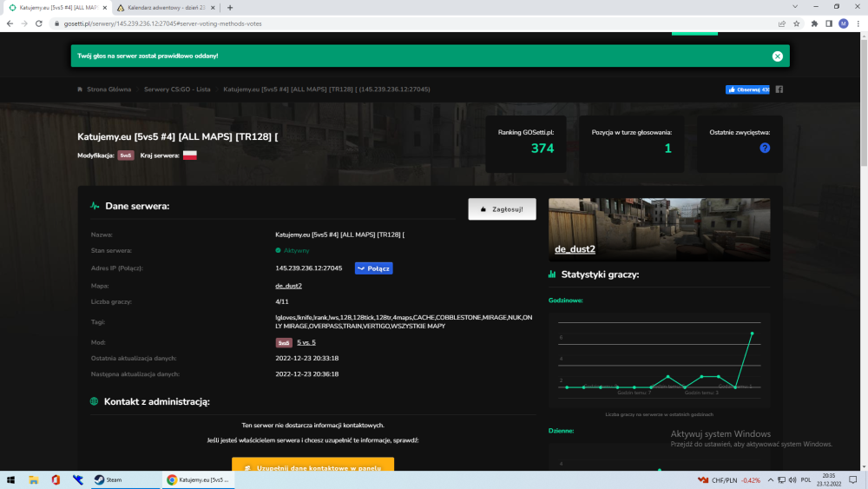
Task: Open the Chrome three-dot menu
Action: (858, 23)
